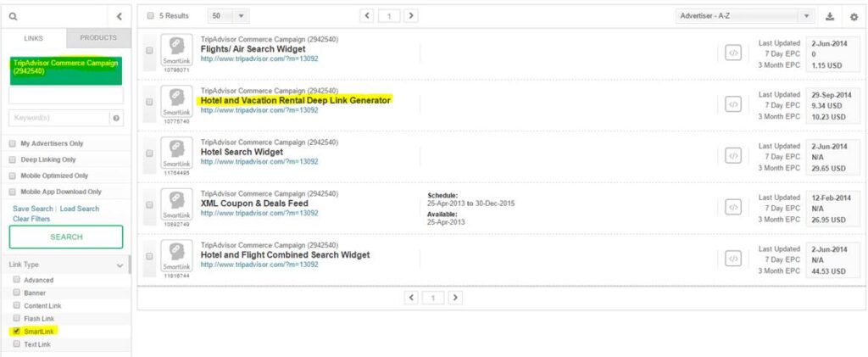The height and width of the screenshot is (357, 868).
Task: Go to previous page in top pager
Action: pyautogui.click(x=366, y=15)
